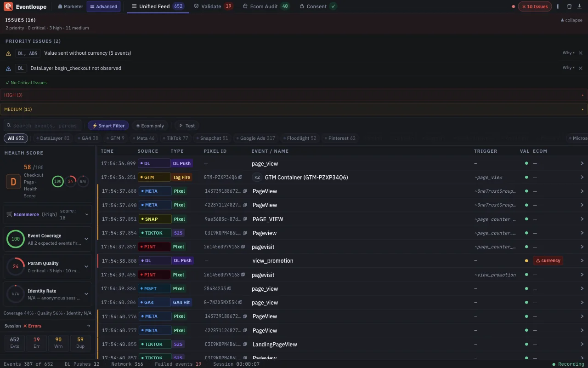This screenshot has width=588, height=368.
Task: Expand the Identity Rate card
Action: (48, 294)
